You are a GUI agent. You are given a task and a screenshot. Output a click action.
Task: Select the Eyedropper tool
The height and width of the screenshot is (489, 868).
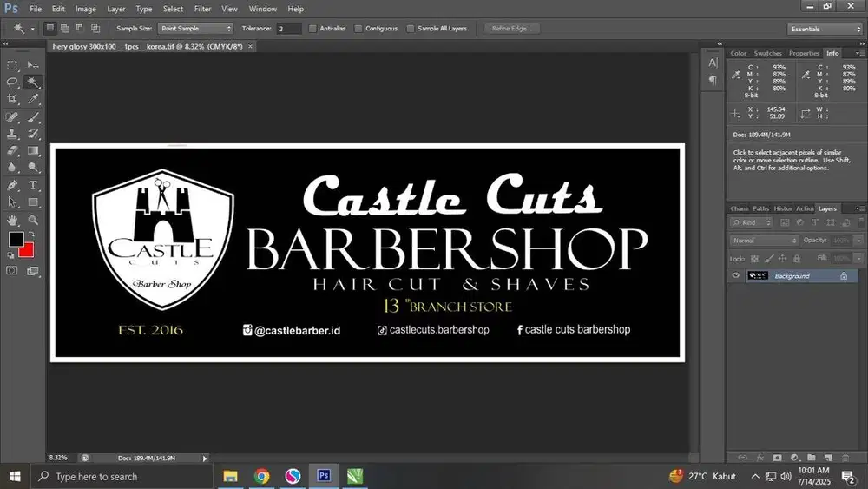click(x=33, y=99)
